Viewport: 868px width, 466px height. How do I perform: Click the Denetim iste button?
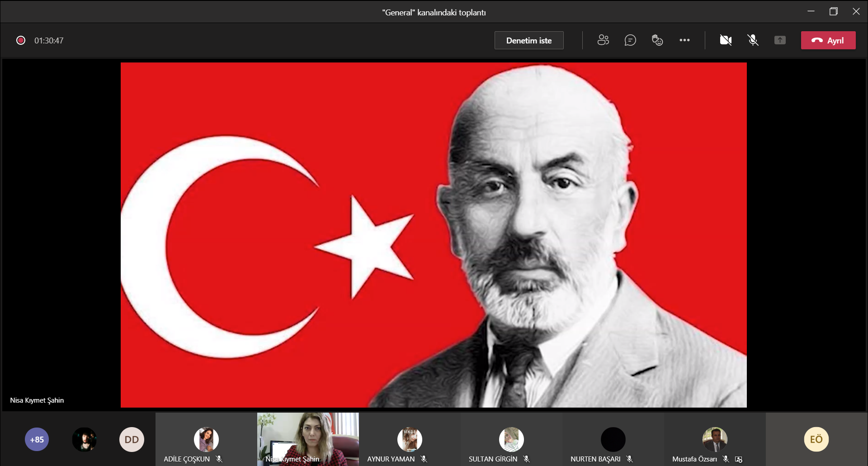(x=529, y=40)
